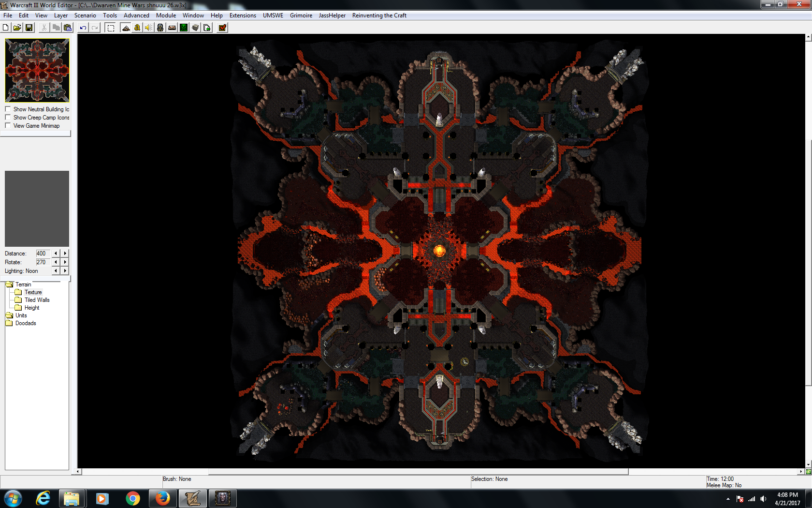Open the Reinventing the Craft menu
Image resolution: width=812 pixels, height=508 pixels.
379,15
